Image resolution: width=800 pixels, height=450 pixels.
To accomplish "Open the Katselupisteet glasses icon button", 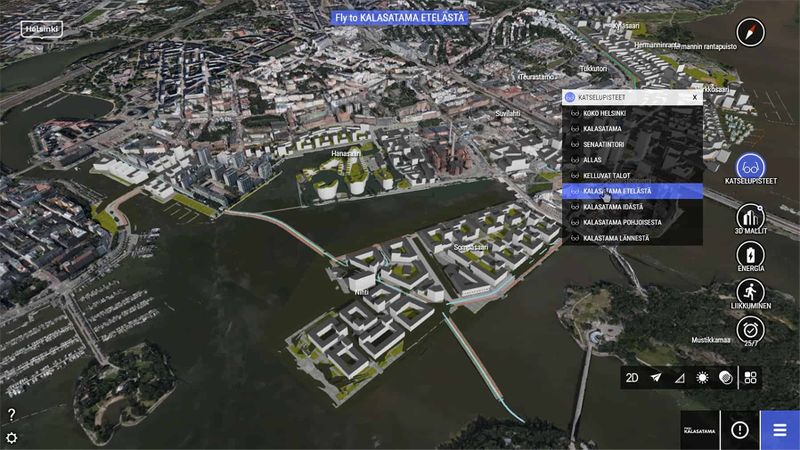I will (x=751, y=167).
